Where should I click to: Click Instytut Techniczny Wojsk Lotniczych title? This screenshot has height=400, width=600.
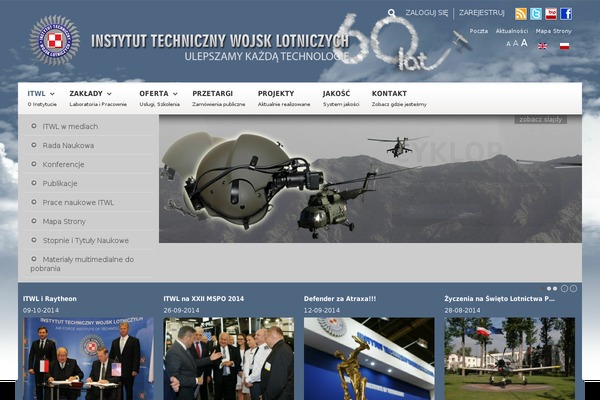point(220,41)
